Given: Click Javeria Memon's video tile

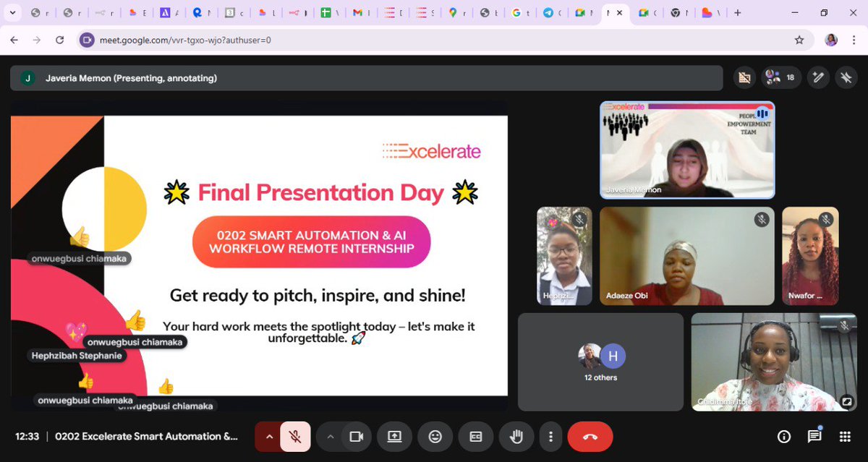Looking at the screenshot, I should [687, 150].
